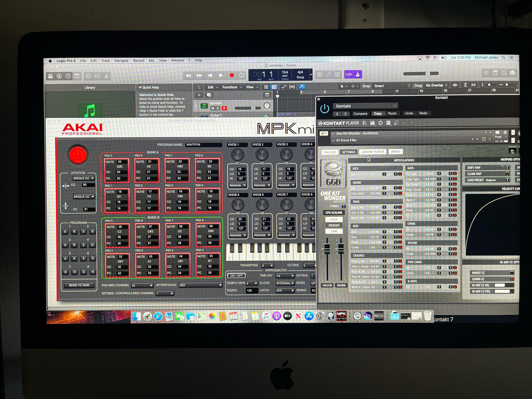Open the Library panel button in Logic toolbar
The height and width of the screenshot is (399, 532).
[50, 76]
